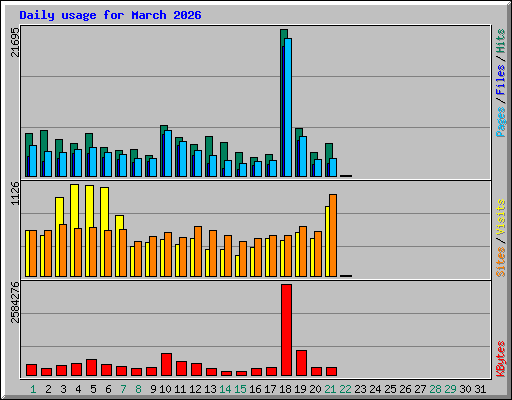The image size is (512, 400).
Task: Click day 30 on the date axis
Action: 465,389
